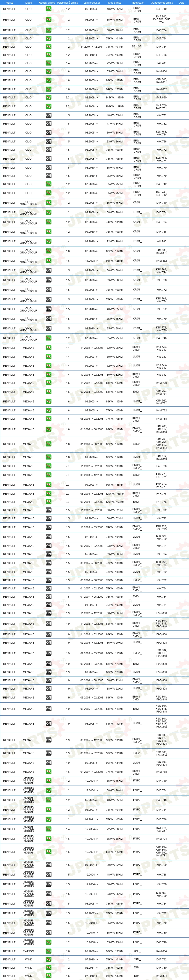Click the PB icon in the D4F 740, D4F 706, D4F 764 row
This screenshot has width=189, height=980.
tap(48, 19)
